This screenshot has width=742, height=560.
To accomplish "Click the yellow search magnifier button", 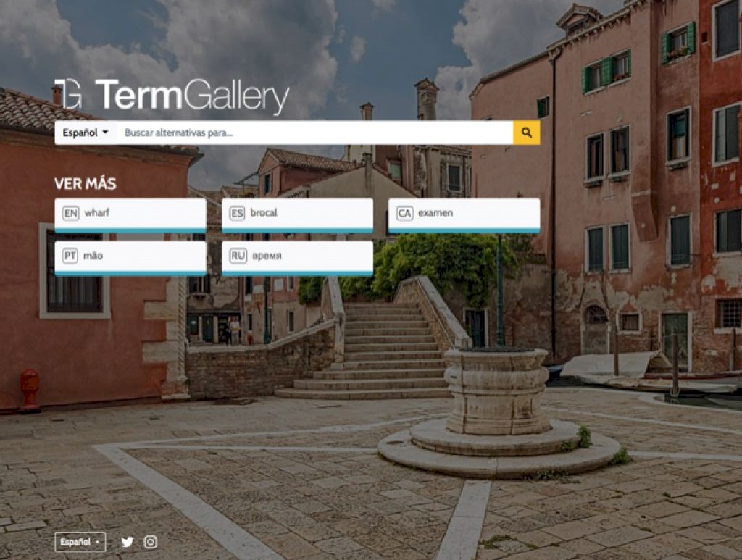I will click(x=526, y=133).
